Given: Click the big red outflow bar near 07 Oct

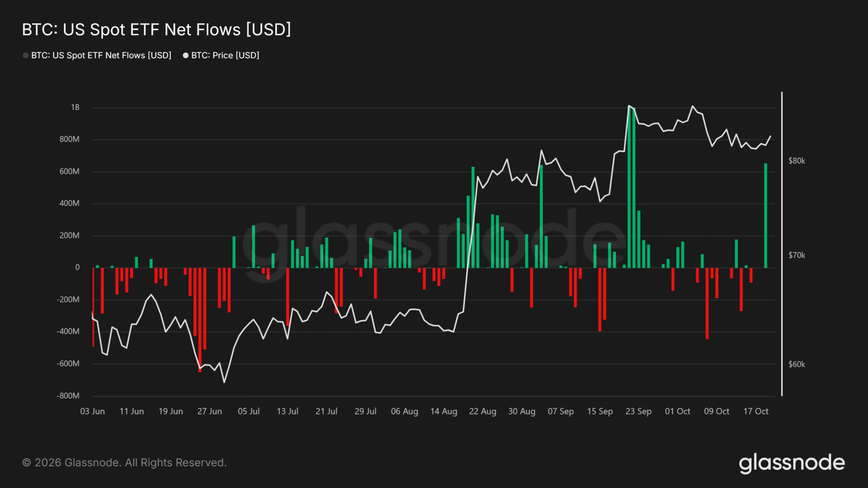Looking at the screenshot, I should tap(707, 303).
